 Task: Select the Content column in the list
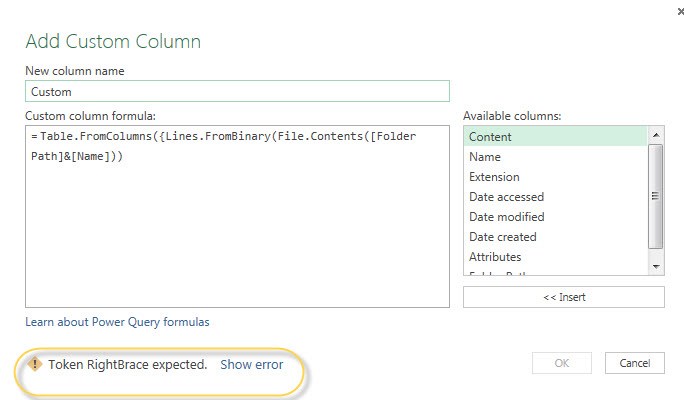point(555,137)
